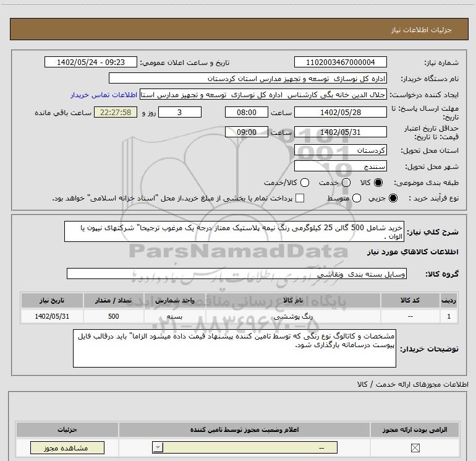Click the buyer organization name field
The height and width of the screenshot is (461, 476).
tap(248, 79)
